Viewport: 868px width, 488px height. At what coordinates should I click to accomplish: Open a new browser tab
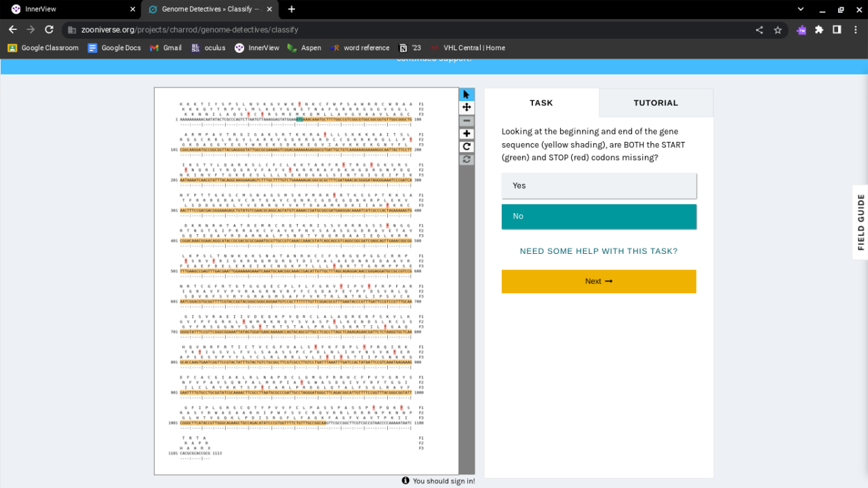pos(292,10)
